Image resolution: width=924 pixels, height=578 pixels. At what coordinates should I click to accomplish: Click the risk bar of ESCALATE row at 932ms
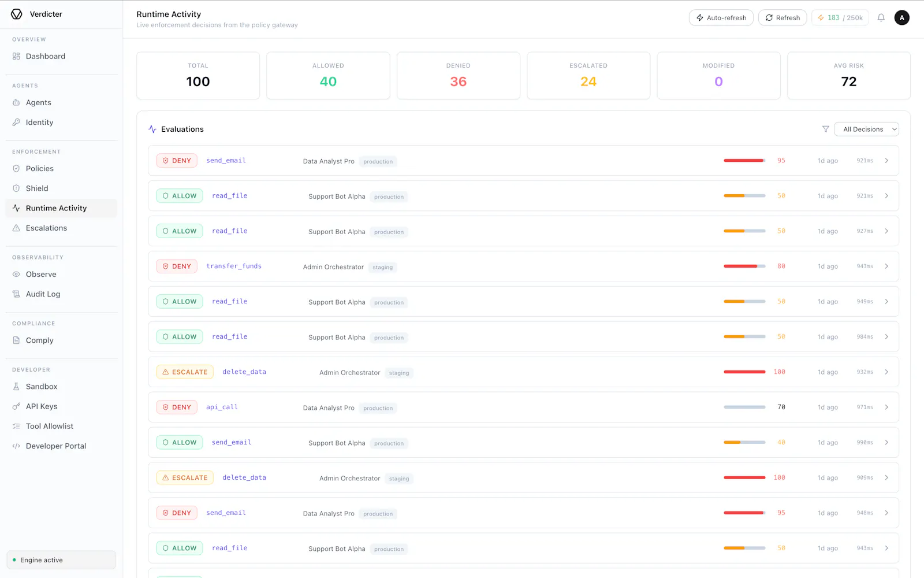pos(744,372)
